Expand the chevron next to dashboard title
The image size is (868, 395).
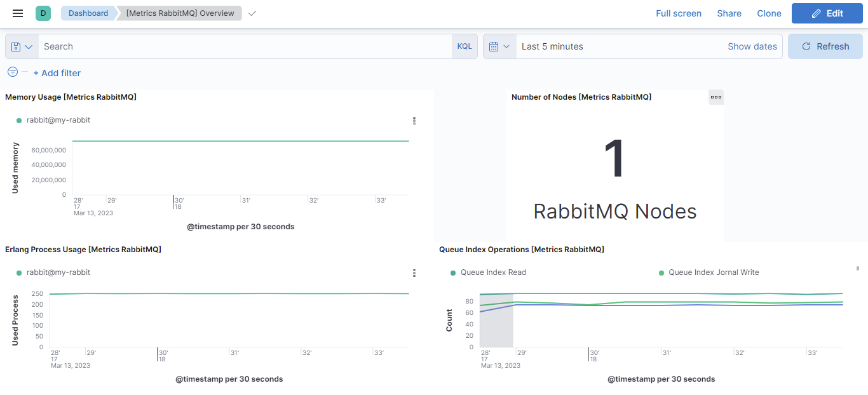[x=252, y=13]
